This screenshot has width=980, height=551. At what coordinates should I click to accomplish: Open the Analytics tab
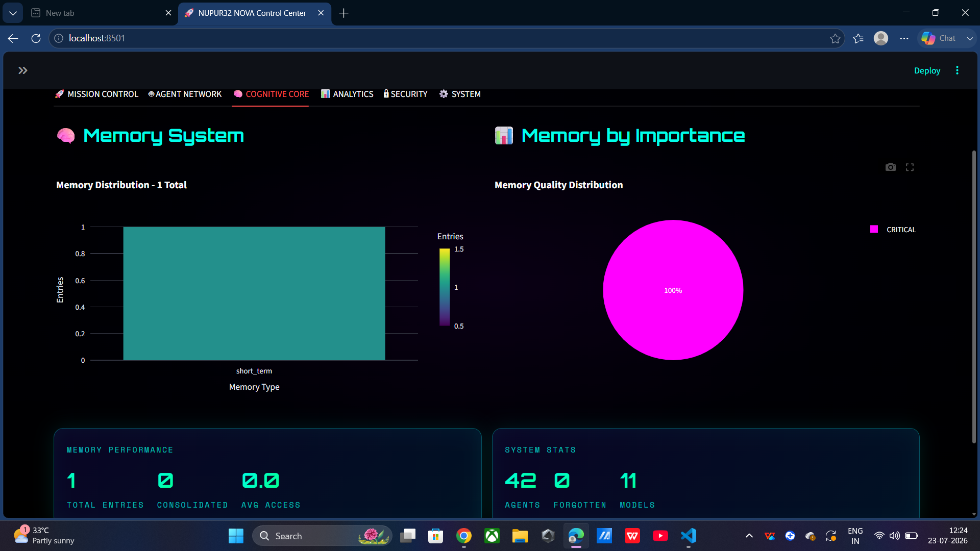click(x=347, y=94)
